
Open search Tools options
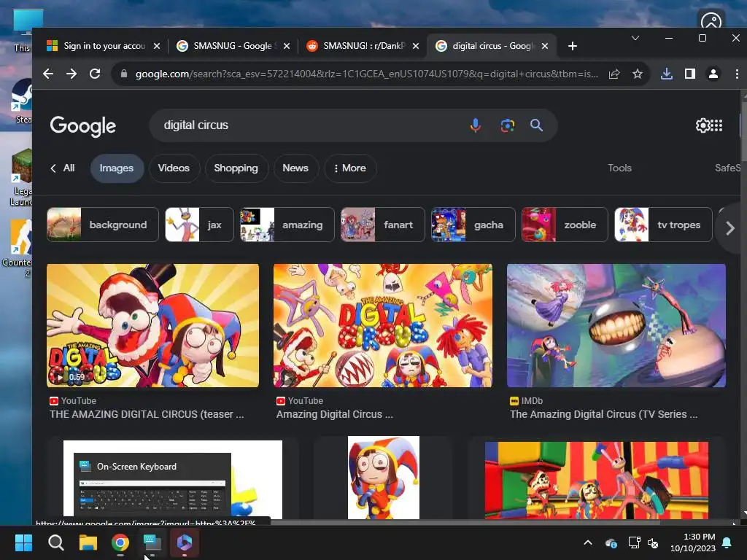pos(619,168)
